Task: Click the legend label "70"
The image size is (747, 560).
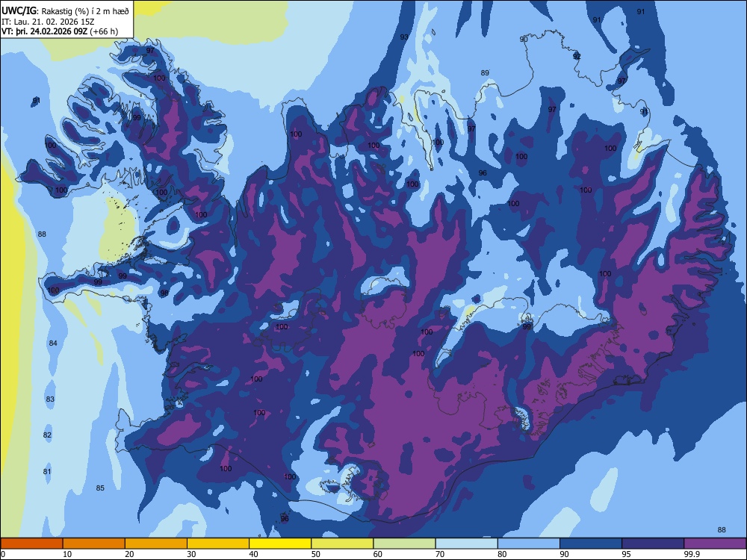Action: point(440,554)
